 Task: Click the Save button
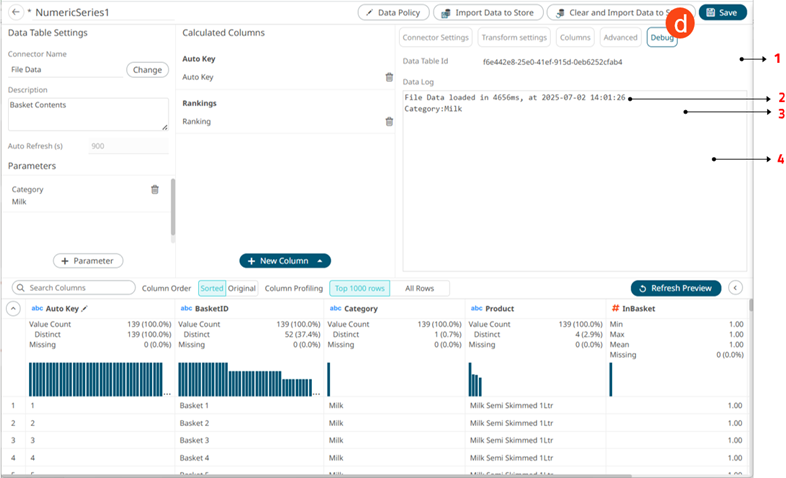pos(722,12)
